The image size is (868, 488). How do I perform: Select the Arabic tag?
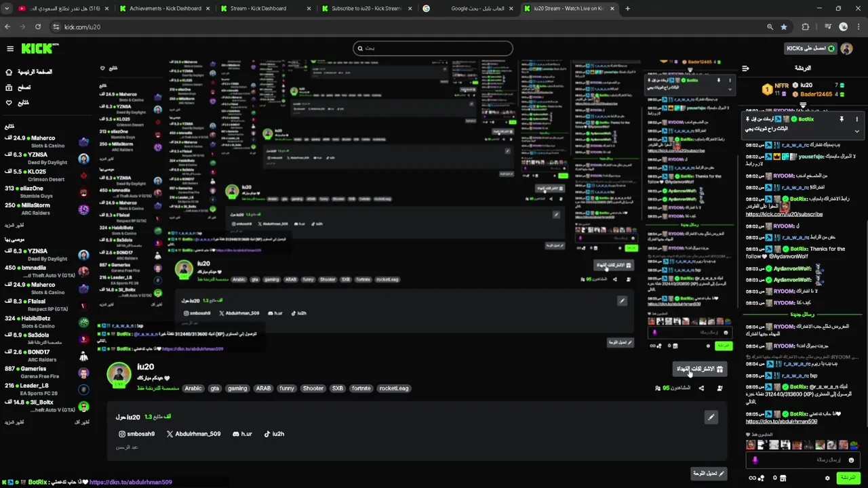(193, 388)
